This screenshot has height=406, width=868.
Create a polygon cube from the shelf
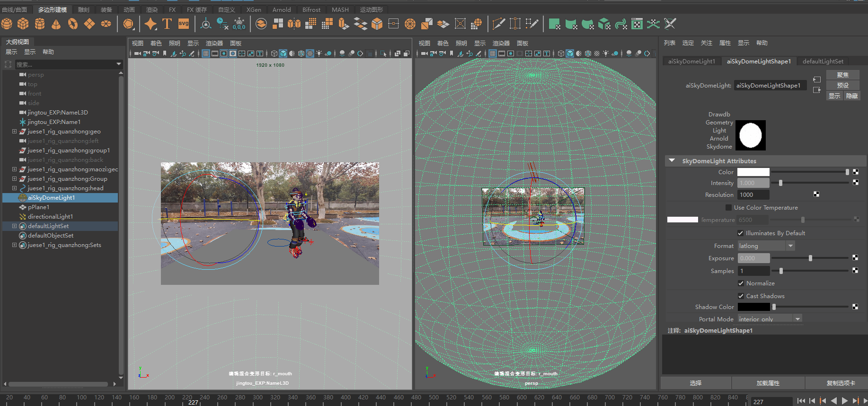[23, 24]
